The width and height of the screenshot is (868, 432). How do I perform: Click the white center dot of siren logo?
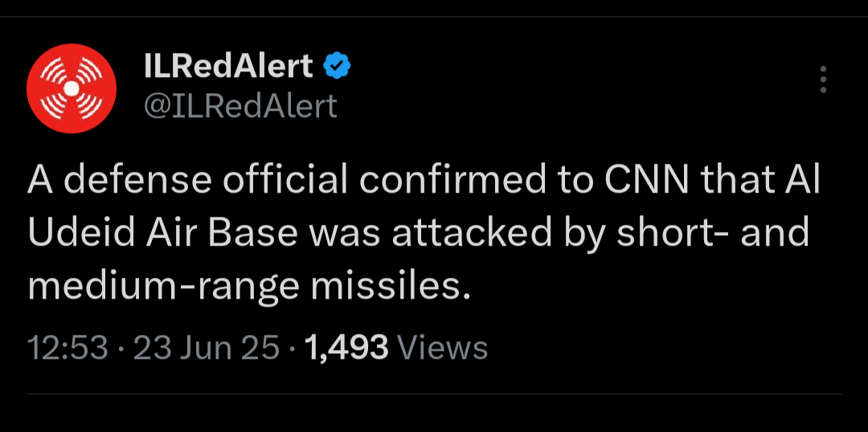(x=72, y=88)
